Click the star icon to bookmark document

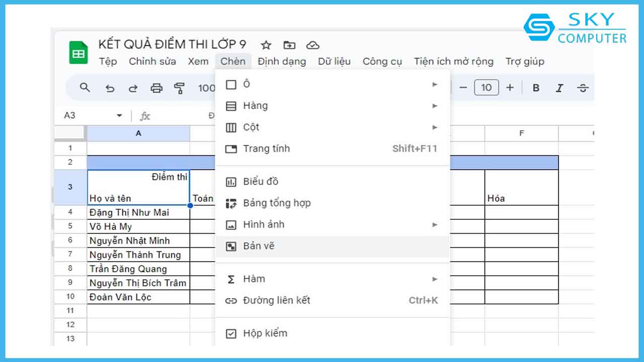click(266, 45)
